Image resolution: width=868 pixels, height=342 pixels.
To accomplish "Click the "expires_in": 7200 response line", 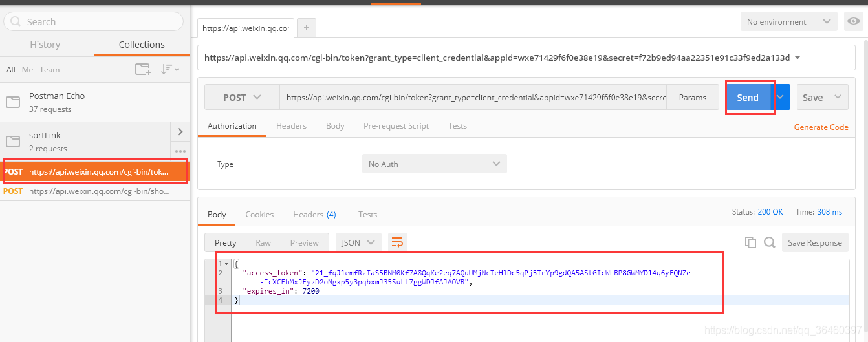I will click(281, 291).
